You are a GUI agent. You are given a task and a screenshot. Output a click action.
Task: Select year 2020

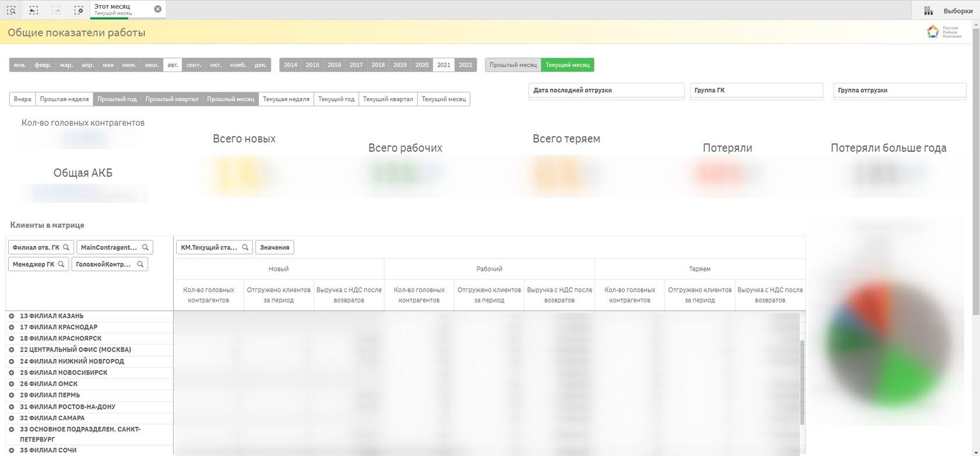pyautogui.click(x=422, y=65)
